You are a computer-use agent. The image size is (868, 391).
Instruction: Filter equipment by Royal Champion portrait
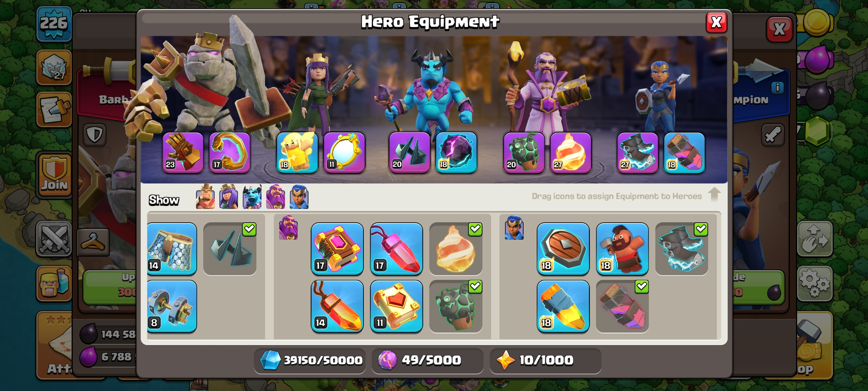click(x=299, y=197)
